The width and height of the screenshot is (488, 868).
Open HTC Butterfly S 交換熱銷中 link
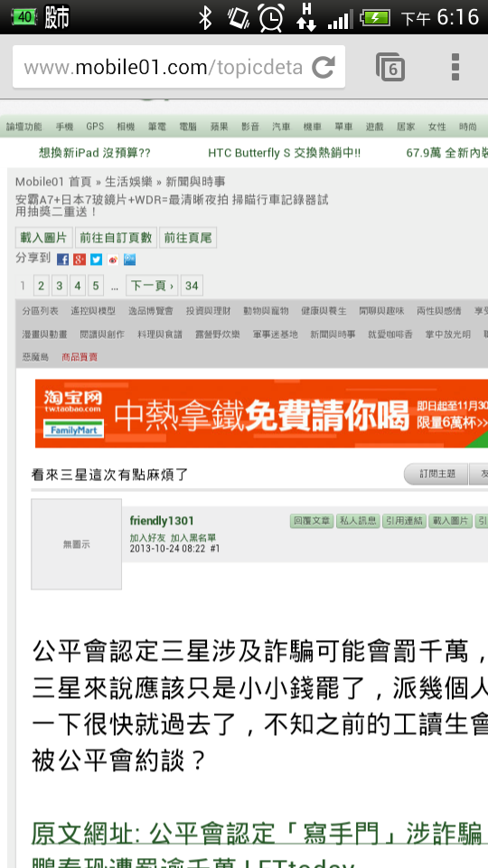coord(285,153)
